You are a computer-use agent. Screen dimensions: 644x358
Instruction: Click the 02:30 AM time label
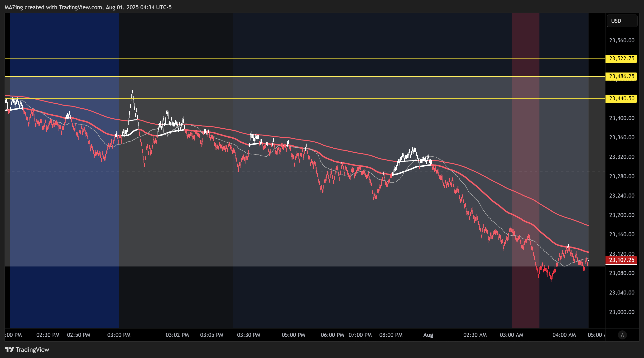coord(475,335)
